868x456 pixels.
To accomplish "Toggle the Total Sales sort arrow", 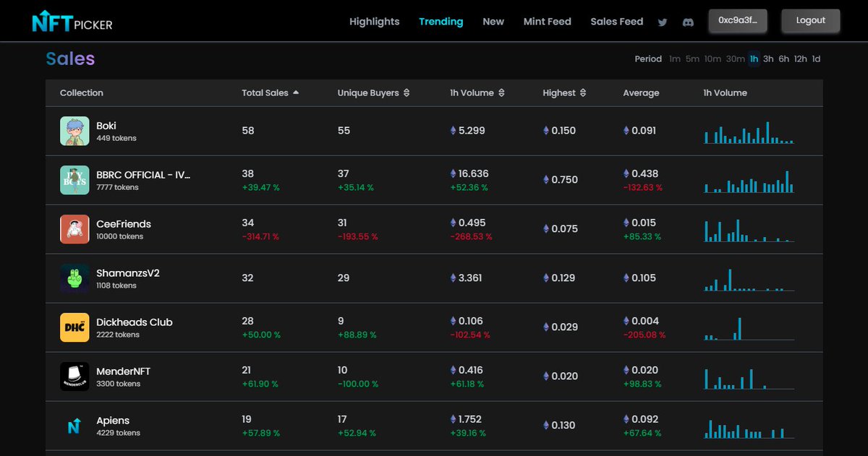I will (x=297, y=93).
